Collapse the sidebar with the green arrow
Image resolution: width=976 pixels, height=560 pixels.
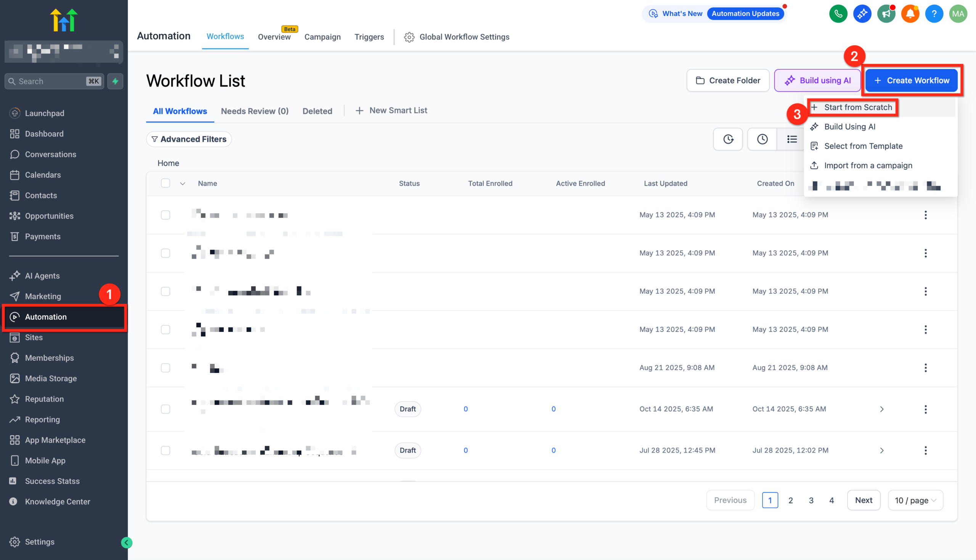pyautogui.click(x=126, y=543)
